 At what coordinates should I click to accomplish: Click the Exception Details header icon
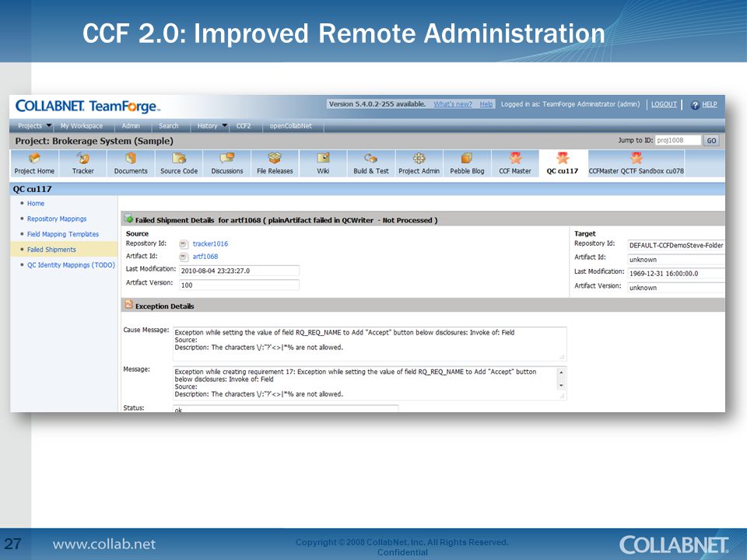(x=128, y=305)
